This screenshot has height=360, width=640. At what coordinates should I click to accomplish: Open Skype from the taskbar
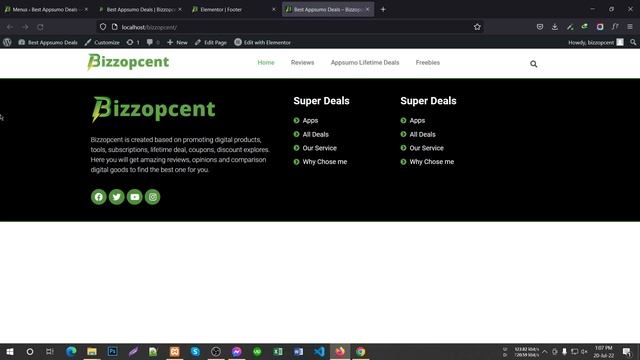(x=195, y=351)
